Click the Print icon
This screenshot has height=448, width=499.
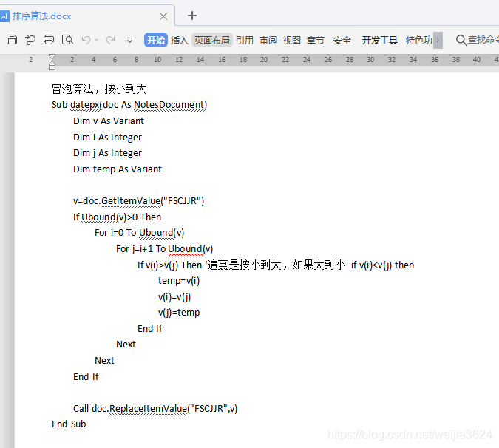(49, 40)
